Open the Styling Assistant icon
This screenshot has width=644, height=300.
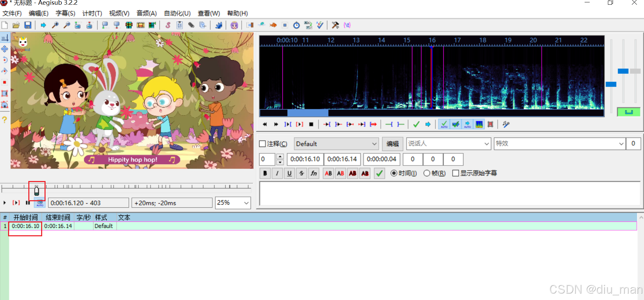tap(261, 25)
